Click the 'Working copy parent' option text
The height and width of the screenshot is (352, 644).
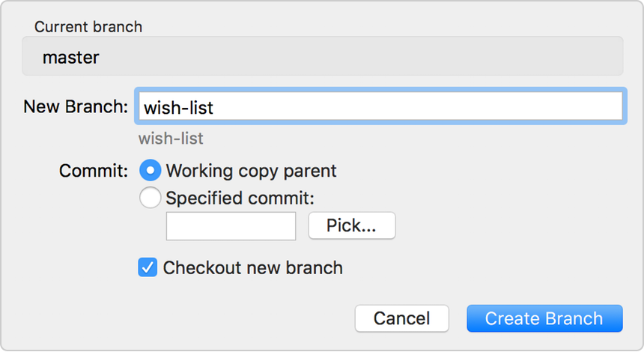click(x=251, y=171)
